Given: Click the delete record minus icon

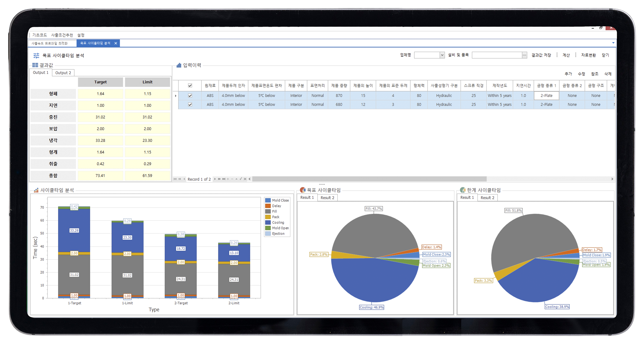Looking at the screenshot, I should pyautogui.click(x=232, y=179).
